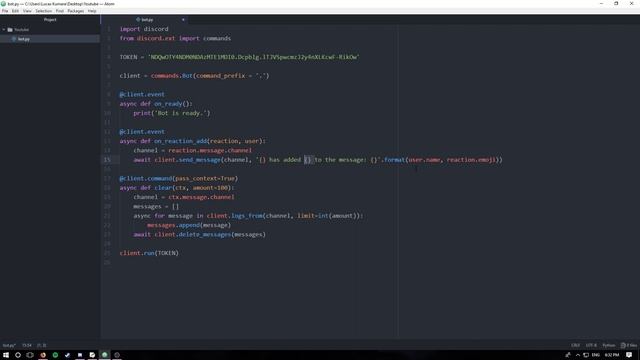Screen dimensions: 640x360
Task: Click the Atom logo in the title bar
Action: pyautogui.click(x=3, y=4)
